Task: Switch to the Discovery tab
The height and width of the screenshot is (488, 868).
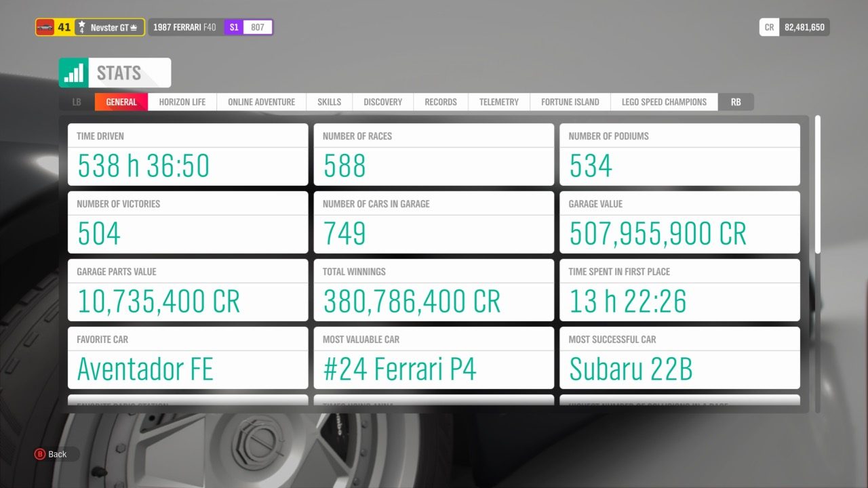Action: pos(382,102)
